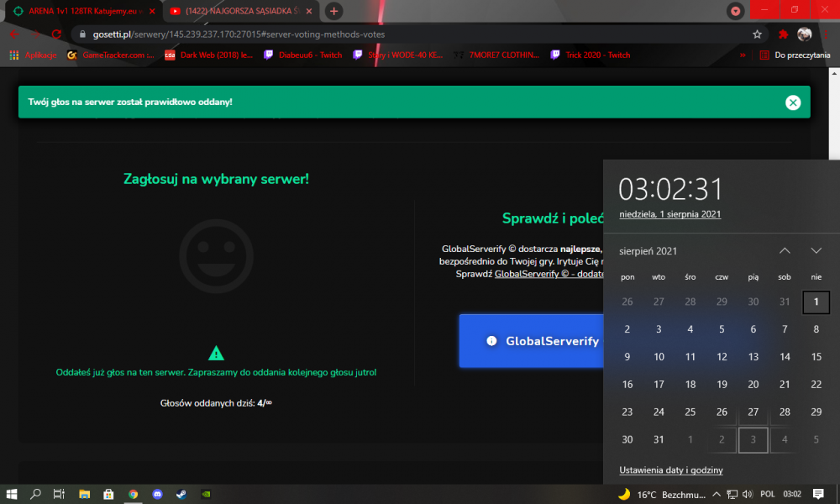Go to next month in calendar
The image size is (840, 504).
tap(816, 250)
